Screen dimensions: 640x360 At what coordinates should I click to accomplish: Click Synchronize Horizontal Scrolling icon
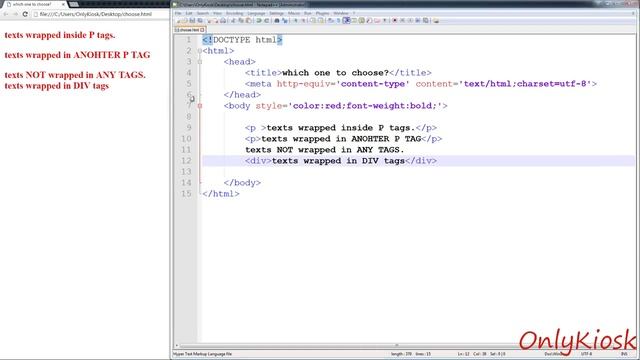click(x=321, y=20)
